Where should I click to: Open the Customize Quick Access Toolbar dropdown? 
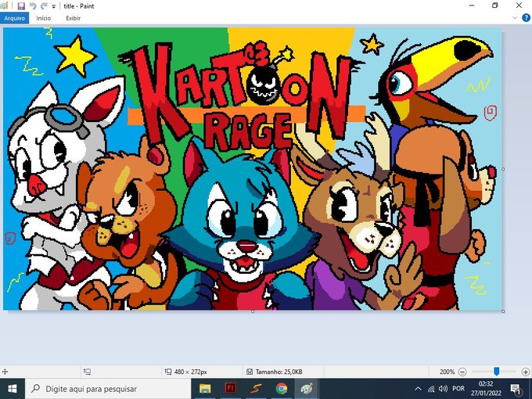pyautogui.click(x=54, y=6)
